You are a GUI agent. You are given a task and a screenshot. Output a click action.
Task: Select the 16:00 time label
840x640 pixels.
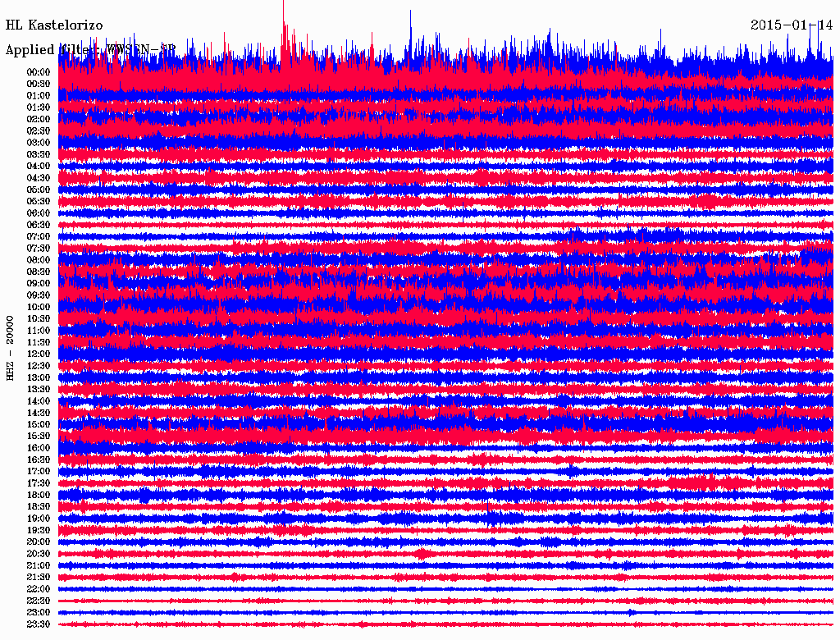coord(39,449)
